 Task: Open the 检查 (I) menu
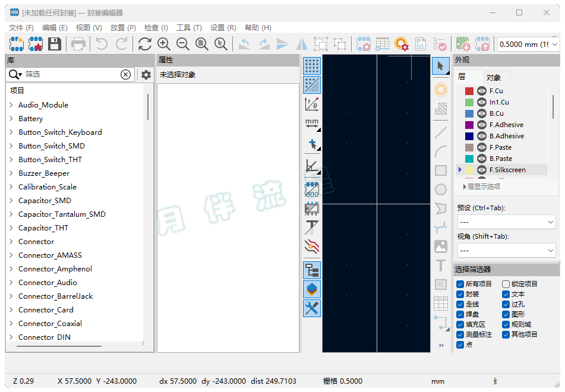[x=156, y=28]
